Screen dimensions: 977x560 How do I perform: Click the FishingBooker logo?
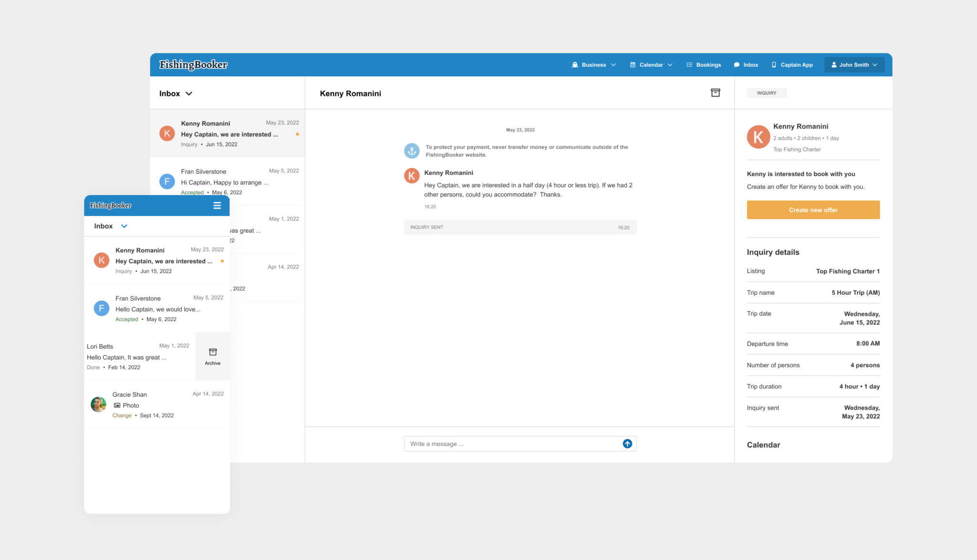(193, 64)
